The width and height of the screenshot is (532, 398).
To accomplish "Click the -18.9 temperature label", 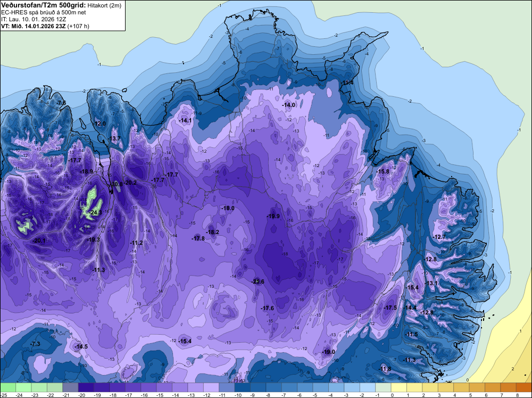I will tap(86, 171).
